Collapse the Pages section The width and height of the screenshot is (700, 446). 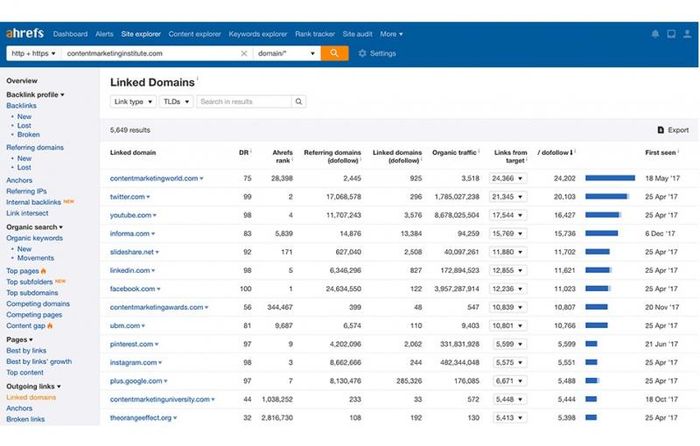tap(19, 339)
